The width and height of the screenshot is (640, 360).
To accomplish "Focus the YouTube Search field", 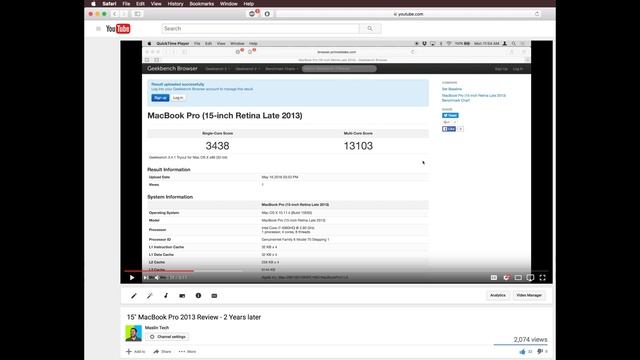I will (260, 29).
